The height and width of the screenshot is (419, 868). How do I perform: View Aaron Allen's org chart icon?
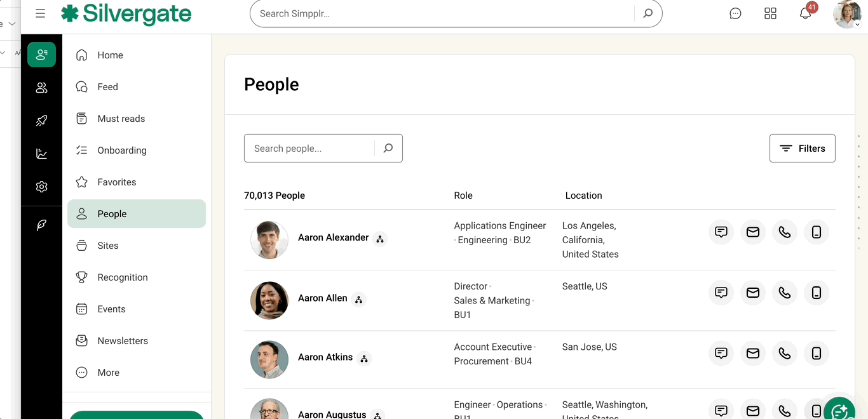click(358, 299)
